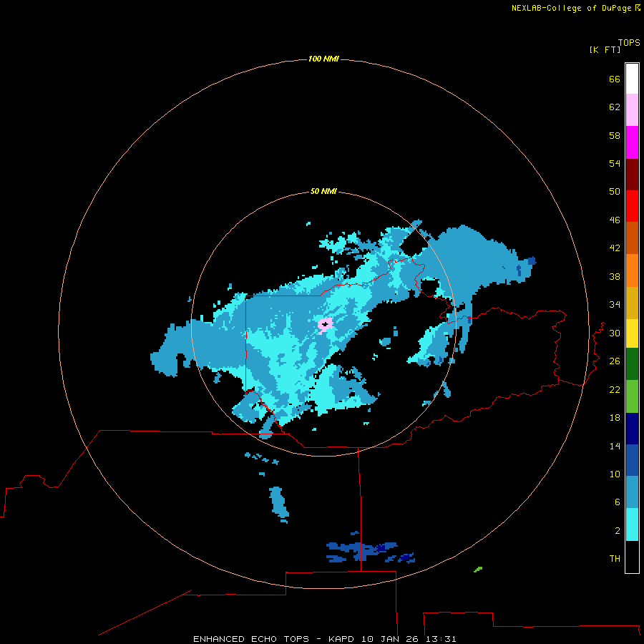Select the dark green 30 kft swatch

tap(632, 364)
